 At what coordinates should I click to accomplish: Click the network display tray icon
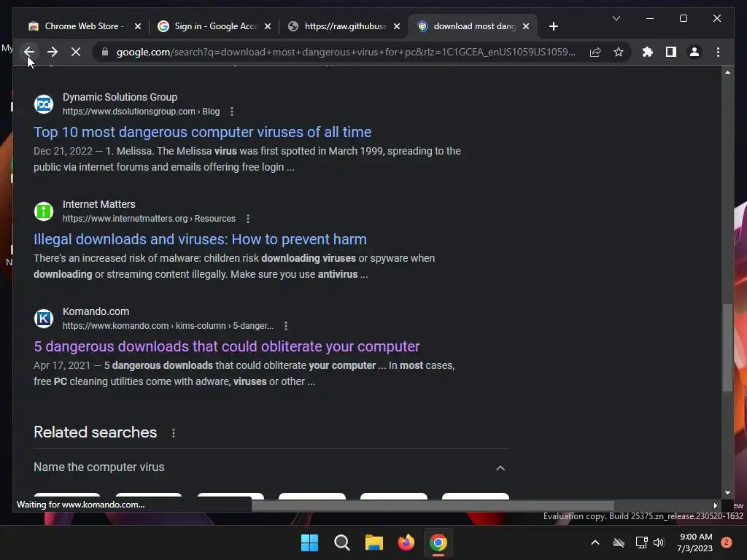tap(641, 542)
